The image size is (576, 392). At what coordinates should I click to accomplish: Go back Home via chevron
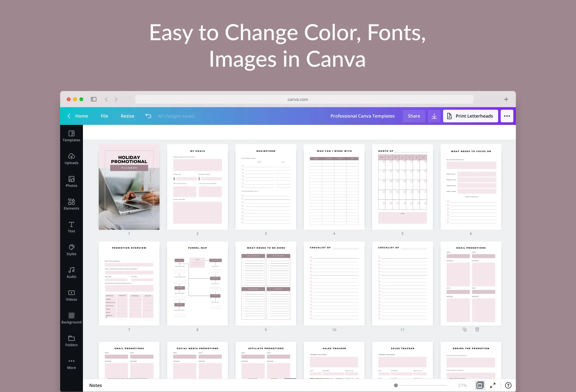[x=69, y=116]
